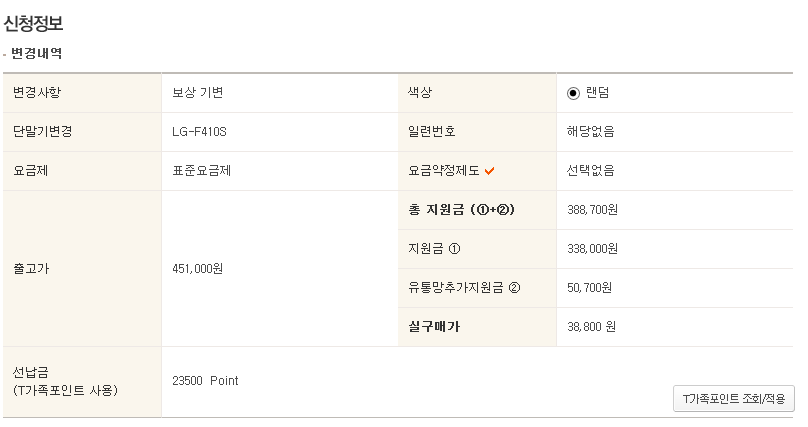Image resolution: width=808 pixels, height=427 pixels.
Task: Click the 보상 기변 change type value
Action: tap(198, 92)
